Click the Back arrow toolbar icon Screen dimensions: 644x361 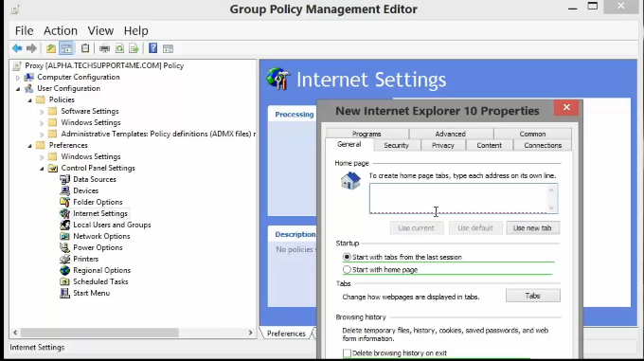tap(17, 48)
